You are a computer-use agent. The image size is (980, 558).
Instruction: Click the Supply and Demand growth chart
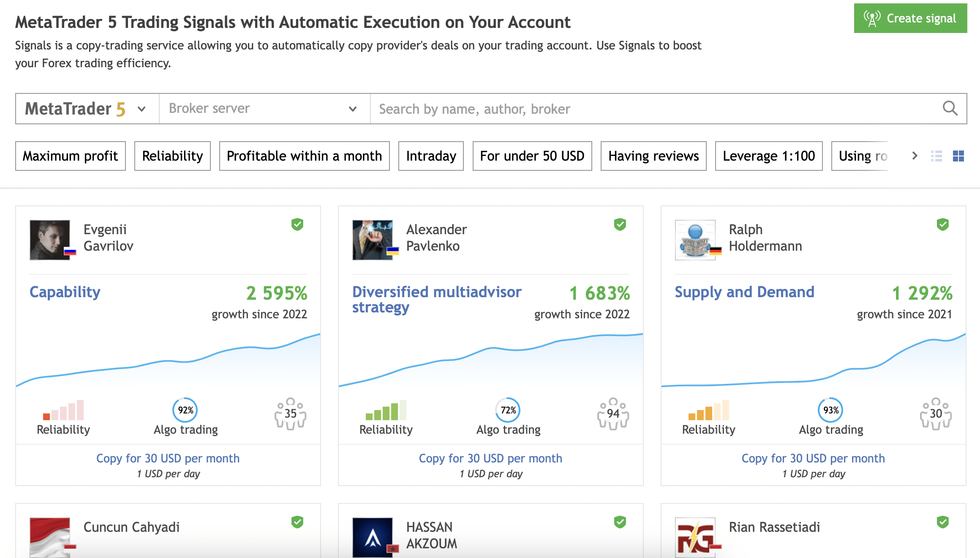[x=814, y=359]
